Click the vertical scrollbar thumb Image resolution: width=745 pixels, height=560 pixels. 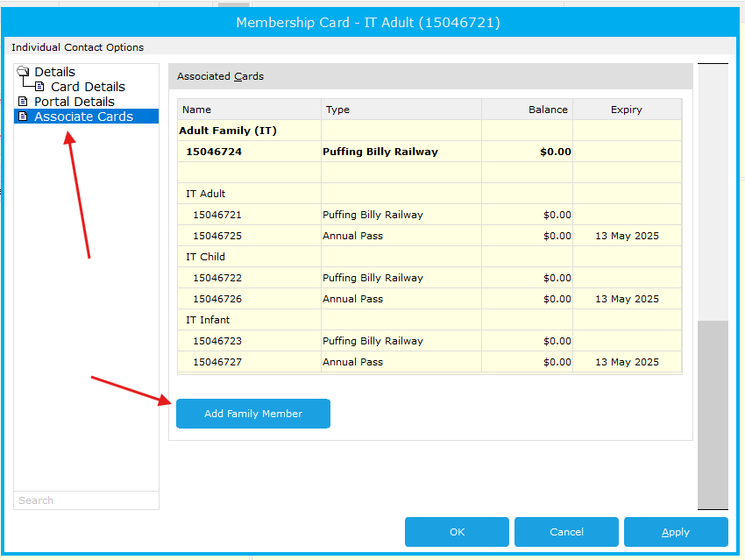tap(713, 415)
